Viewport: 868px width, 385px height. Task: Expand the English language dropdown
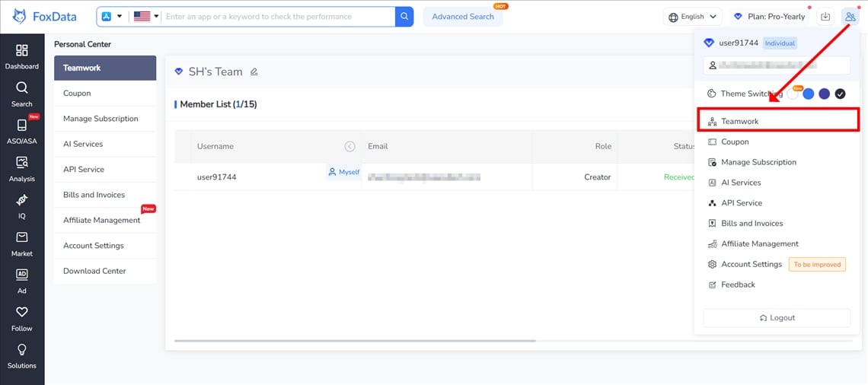[x=692, y=17]
